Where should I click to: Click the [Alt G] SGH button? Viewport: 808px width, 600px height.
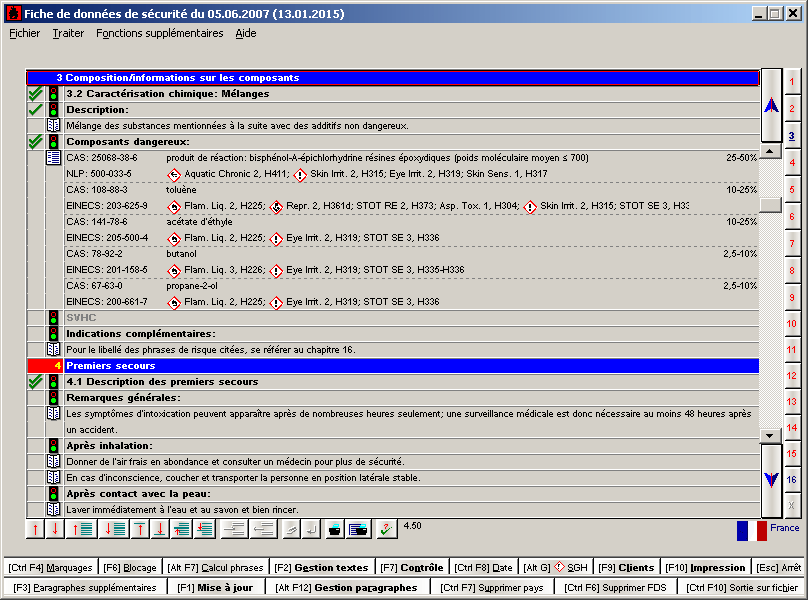coord(556,568)
